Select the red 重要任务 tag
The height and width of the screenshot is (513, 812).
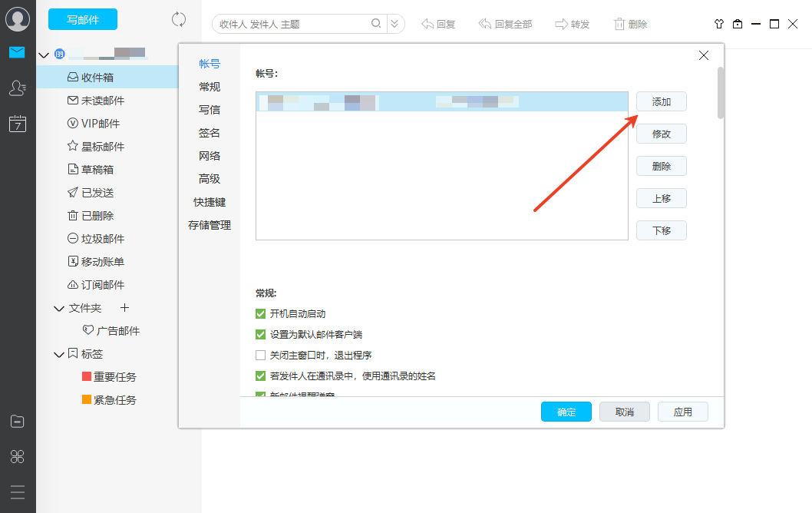(x=109, y=377)
